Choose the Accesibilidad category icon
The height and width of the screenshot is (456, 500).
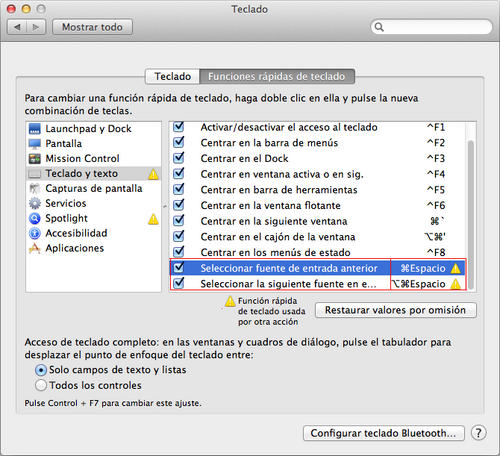35,233
